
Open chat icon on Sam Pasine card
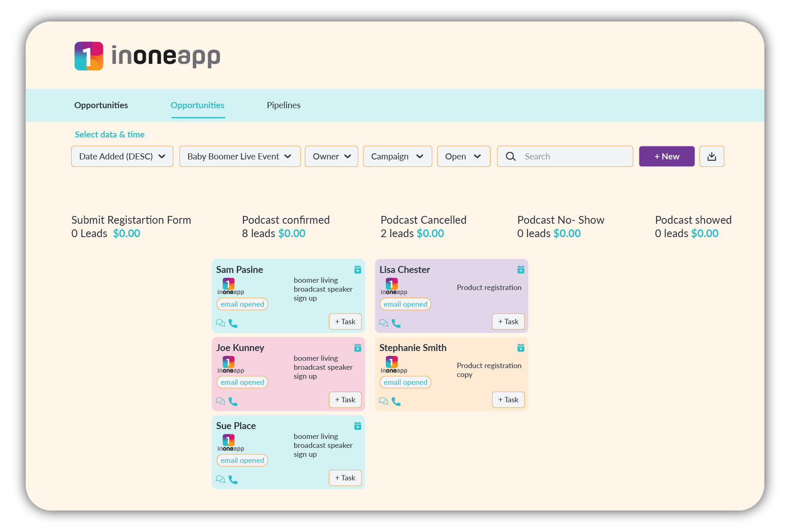click(x=220, y=323)
